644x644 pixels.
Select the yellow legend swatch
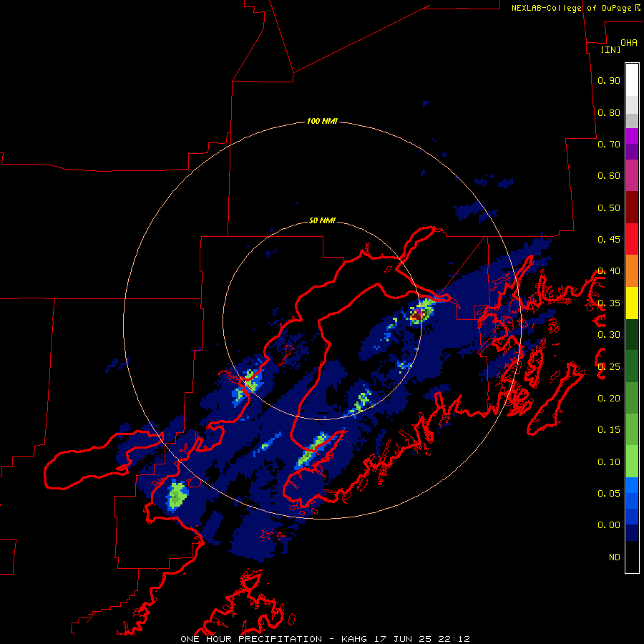click(632, 303)
